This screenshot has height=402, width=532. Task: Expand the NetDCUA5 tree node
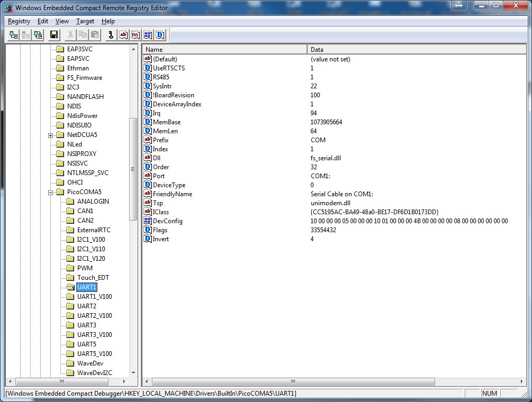point(51,135)
